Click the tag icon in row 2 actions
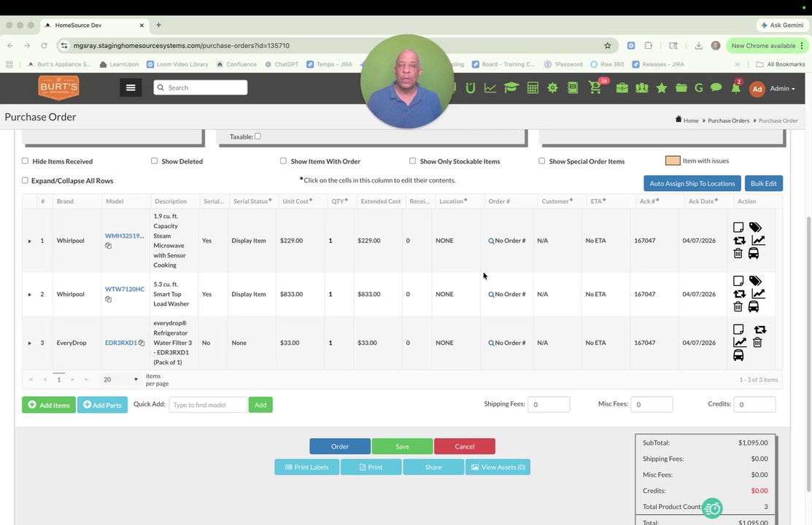The image size is (812, 525). [x=755, y=281]
